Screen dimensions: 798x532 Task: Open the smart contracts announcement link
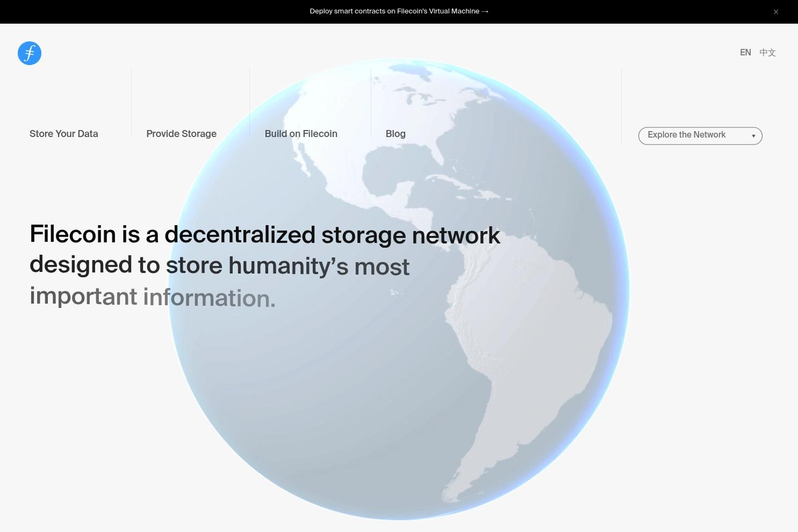pyautogui.click(x=399, y=11)
